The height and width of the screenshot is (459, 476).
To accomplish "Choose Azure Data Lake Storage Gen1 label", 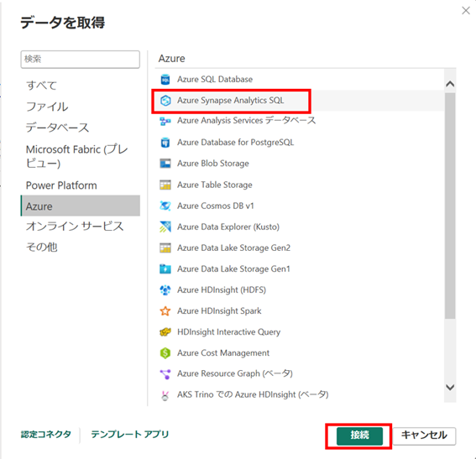I will tap(233, 269).
